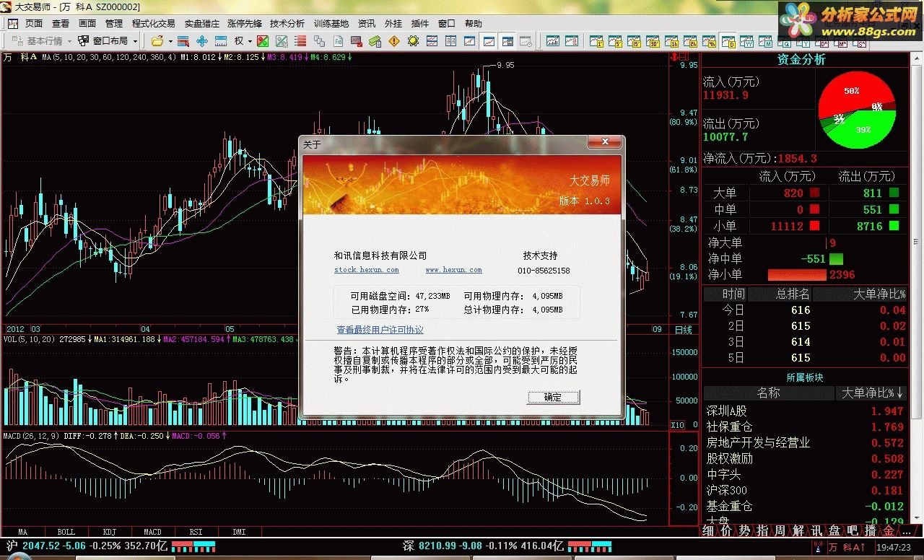The image size is (924, 560).
Task: Open the 资讯 menu
Action: coord(367,23)
